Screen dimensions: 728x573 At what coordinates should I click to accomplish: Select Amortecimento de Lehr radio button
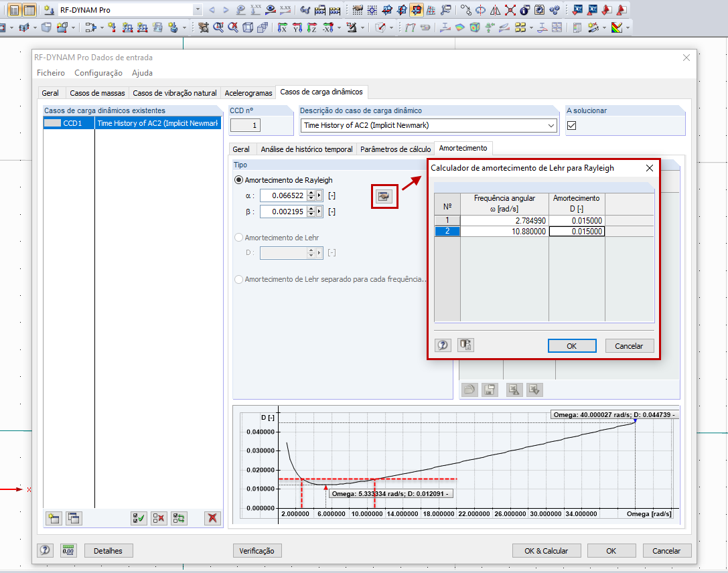238,238
